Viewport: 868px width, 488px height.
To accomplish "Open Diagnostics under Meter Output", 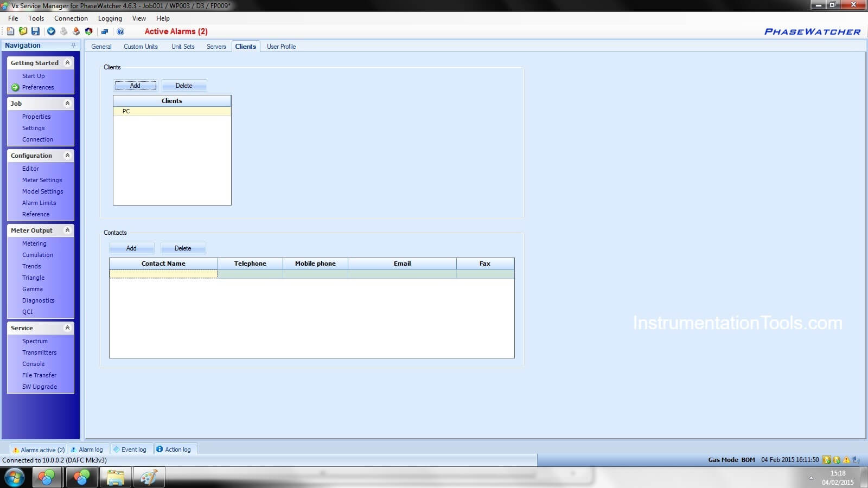I will pos(38,300).
